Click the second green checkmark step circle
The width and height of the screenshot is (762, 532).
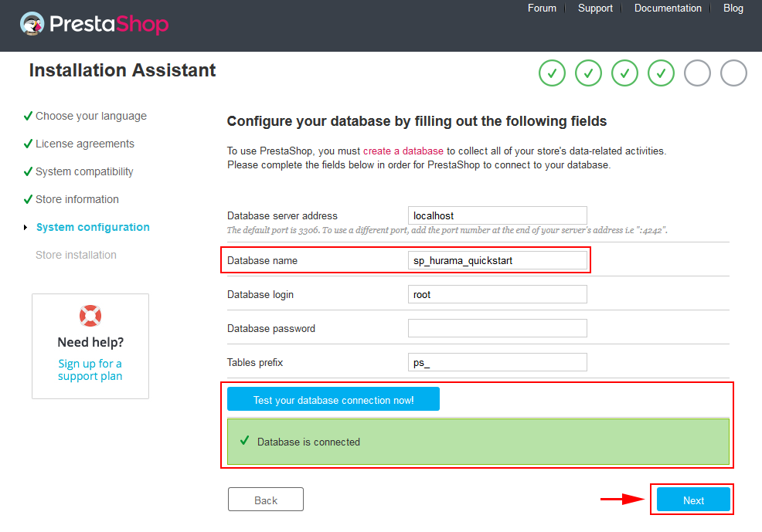click(588, 73)
